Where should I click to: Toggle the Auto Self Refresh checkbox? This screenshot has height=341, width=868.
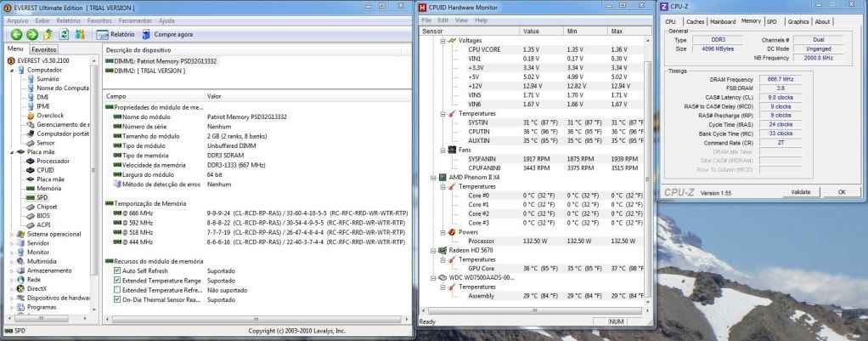(x=117, y=270)
